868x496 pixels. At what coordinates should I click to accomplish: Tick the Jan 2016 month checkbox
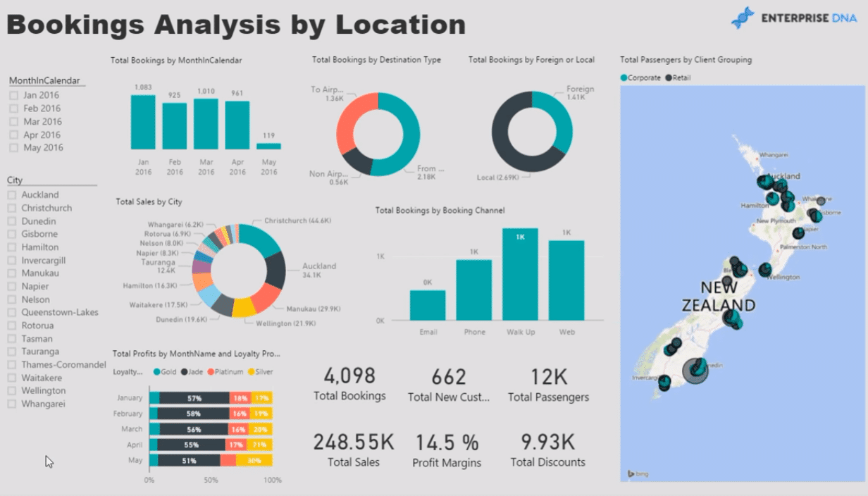[x=13, y=95]
